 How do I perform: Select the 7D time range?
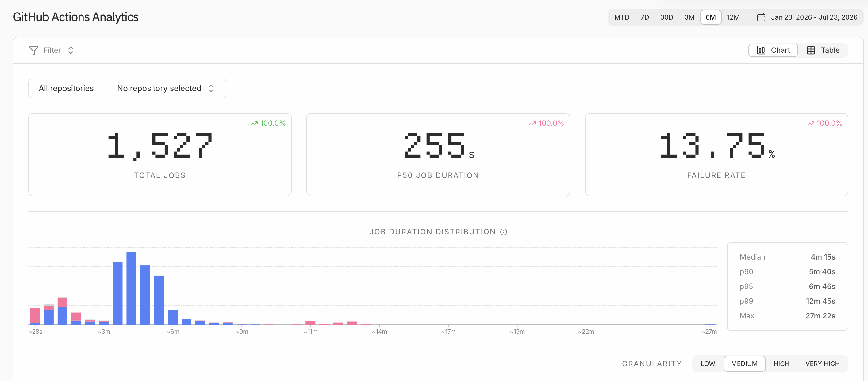coord(645,17)
